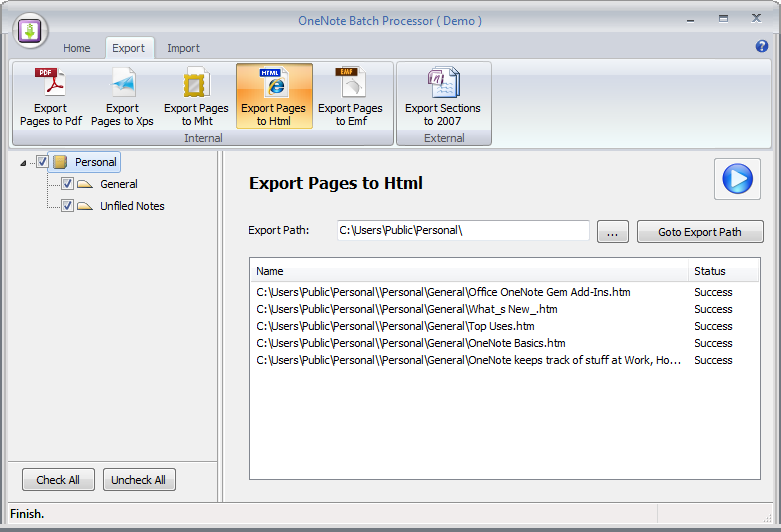
Task: Select Export Pages to Html tool
Action: coord(274,96)
